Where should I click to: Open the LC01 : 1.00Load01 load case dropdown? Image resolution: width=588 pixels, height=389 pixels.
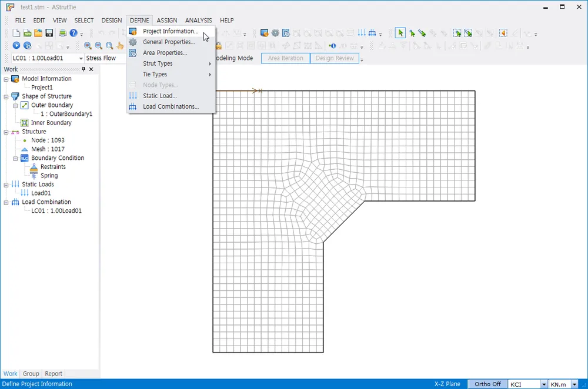[x=81, y=58]
